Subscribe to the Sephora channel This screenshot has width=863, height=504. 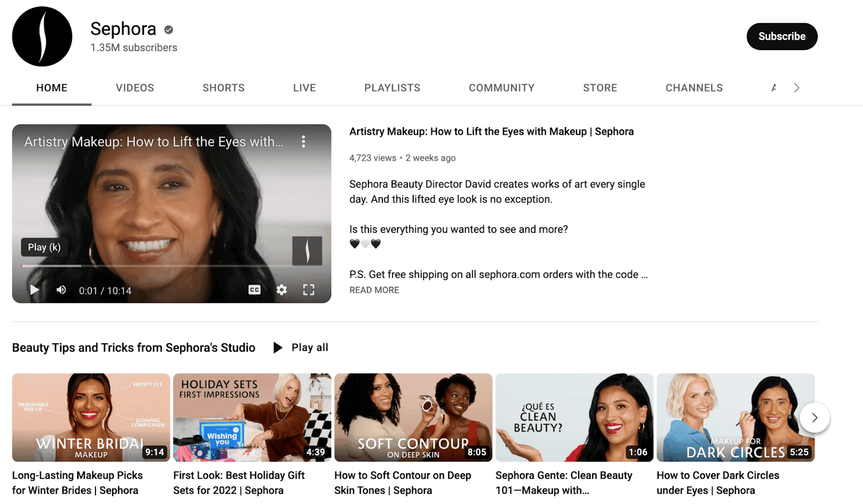click(x=782, y=36)
